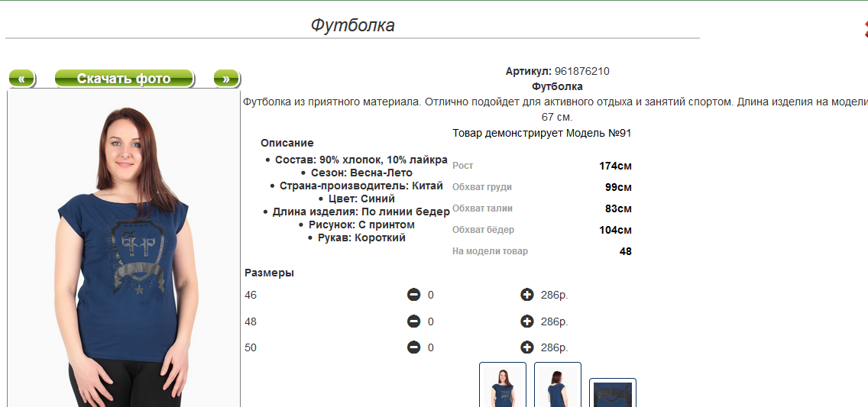
Task: Click the 286р. price for size 46
Action: point(554,296)
